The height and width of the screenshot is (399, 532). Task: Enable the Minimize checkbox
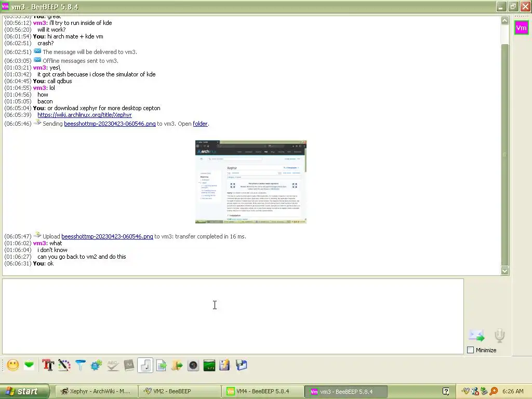tap(470, 350)
